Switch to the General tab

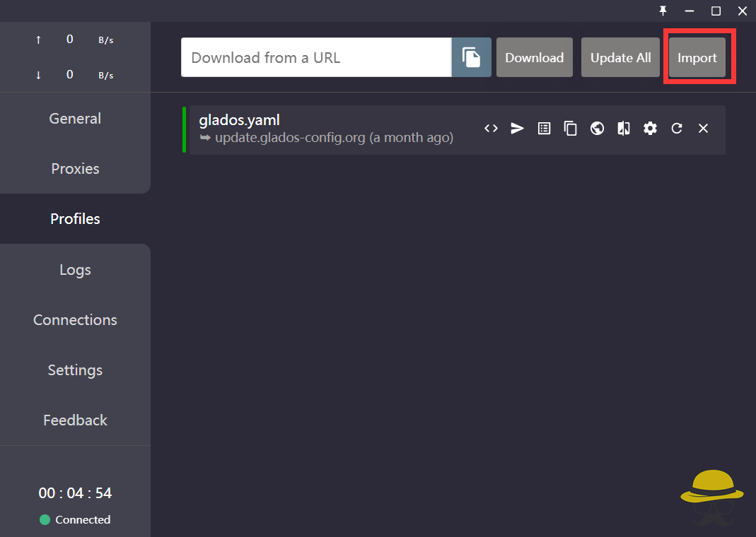pos(75,119)
